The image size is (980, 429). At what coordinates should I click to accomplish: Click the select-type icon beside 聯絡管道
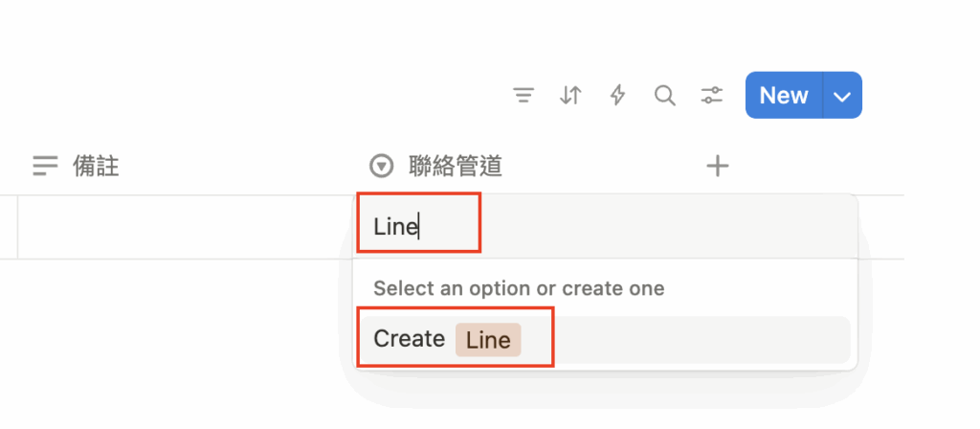381,167
